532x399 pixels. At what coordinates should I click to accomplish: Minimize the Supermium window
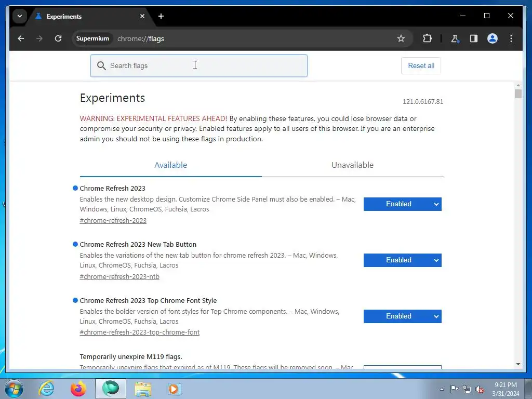(463, 16)
